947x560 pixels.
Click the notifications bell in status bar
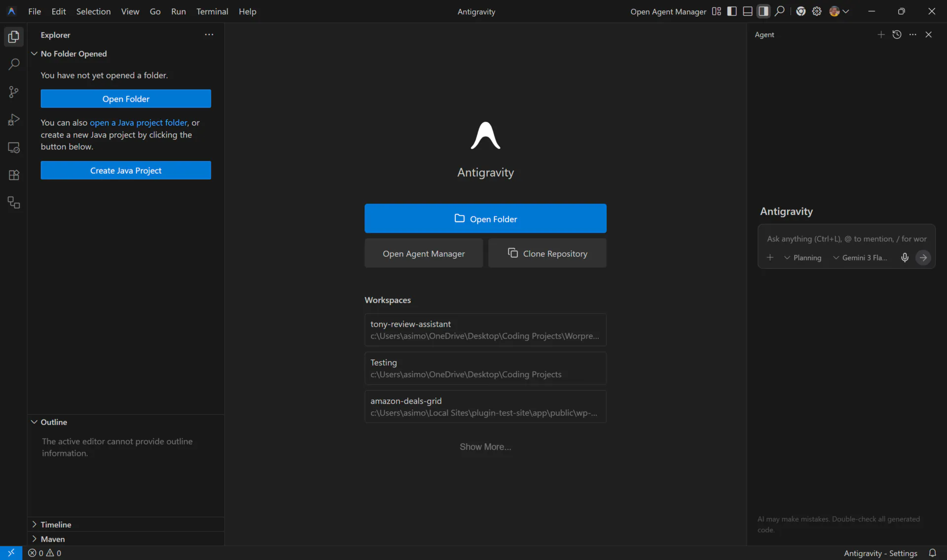click(x=932, y=553)
